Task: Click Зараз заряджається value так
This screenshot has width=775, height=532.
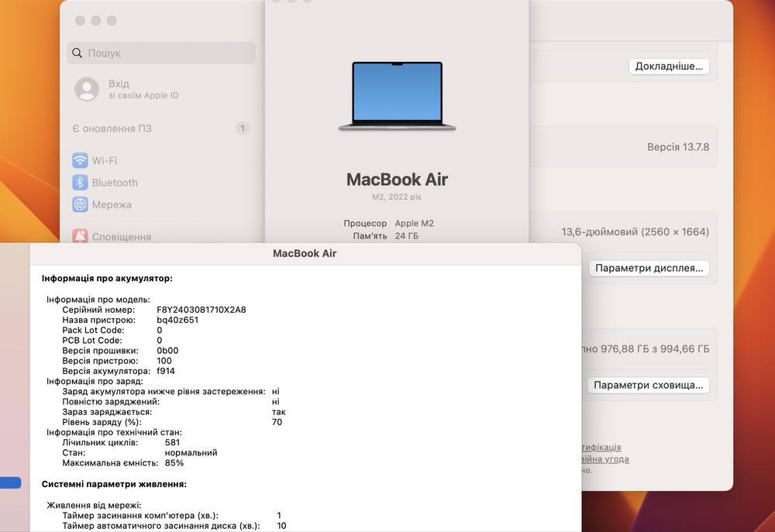Action: (279, 412)
